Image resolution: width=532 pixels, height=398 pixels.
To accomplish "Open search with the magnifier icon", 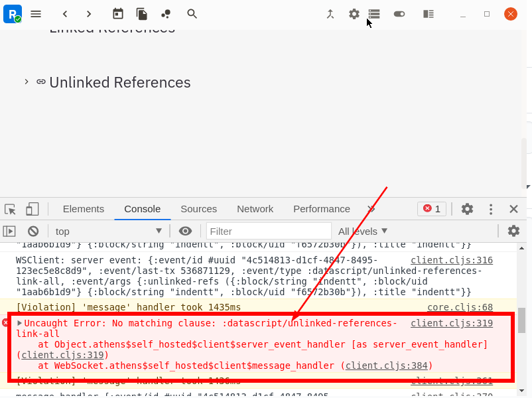I will tap(192, 13).
